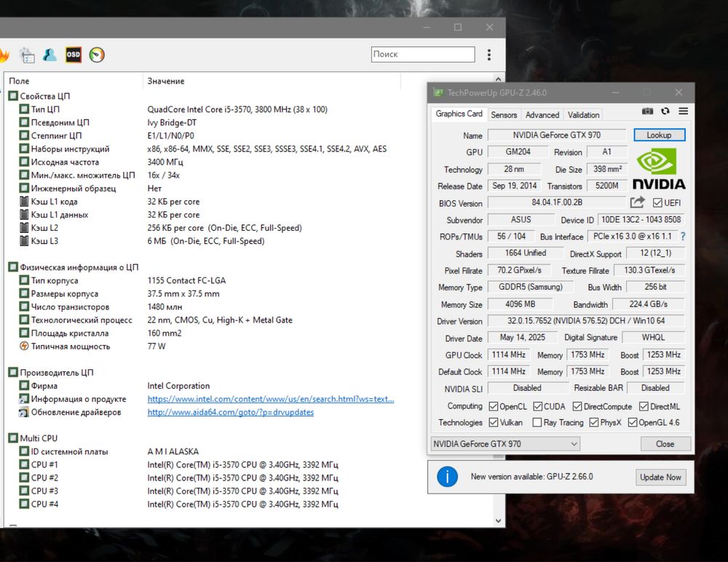Toggle the CUDA checkbox

(x=538, y=406)
